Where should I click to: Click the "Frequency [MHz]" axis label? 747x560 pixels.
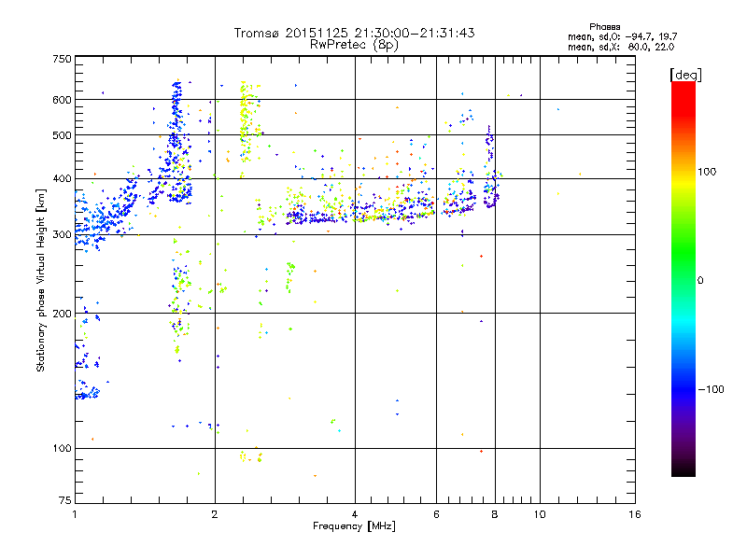tap(354, 526)
